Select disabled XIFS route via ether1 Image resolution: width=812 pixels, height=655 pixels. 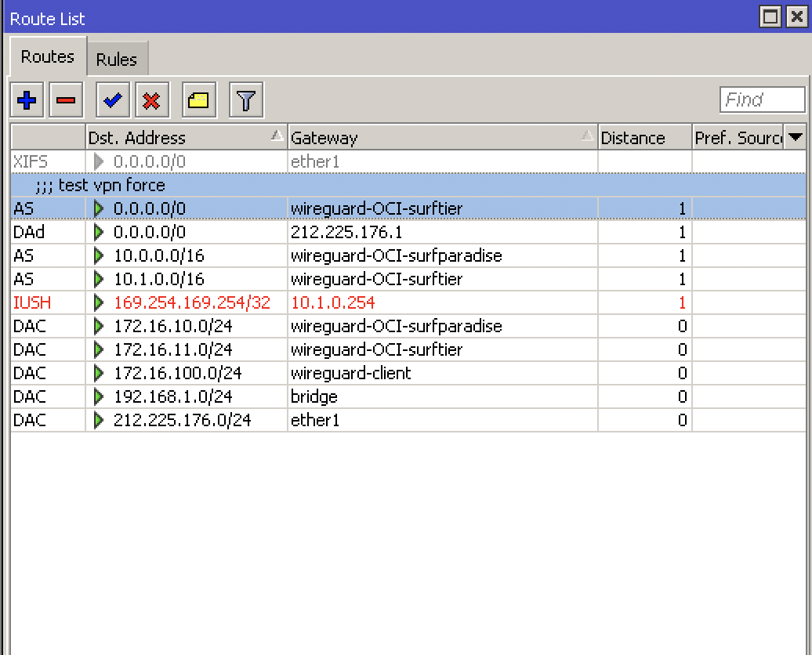(x=408, y=161)
